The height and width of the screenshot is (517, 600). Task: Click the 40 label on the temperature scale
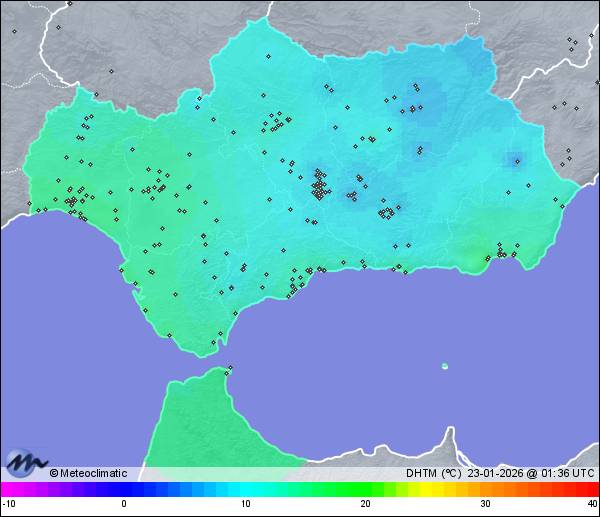pos(592,504)
